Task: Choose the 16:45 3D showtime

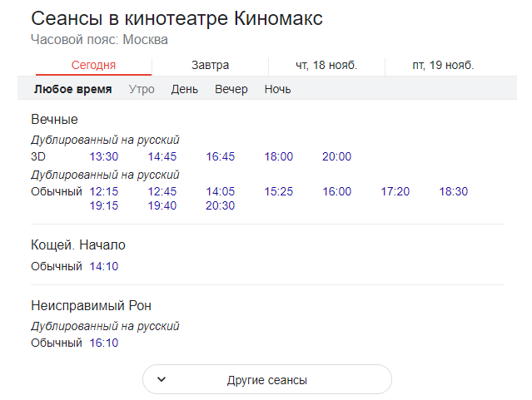Action: [221, 156]
